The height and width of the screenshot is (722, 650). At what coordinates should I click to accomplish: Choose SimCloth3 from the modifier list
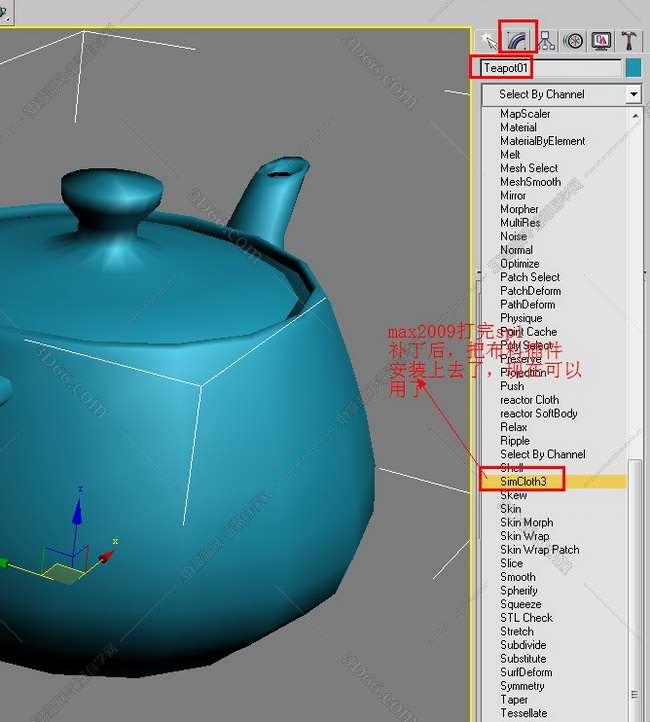[523, 481]
